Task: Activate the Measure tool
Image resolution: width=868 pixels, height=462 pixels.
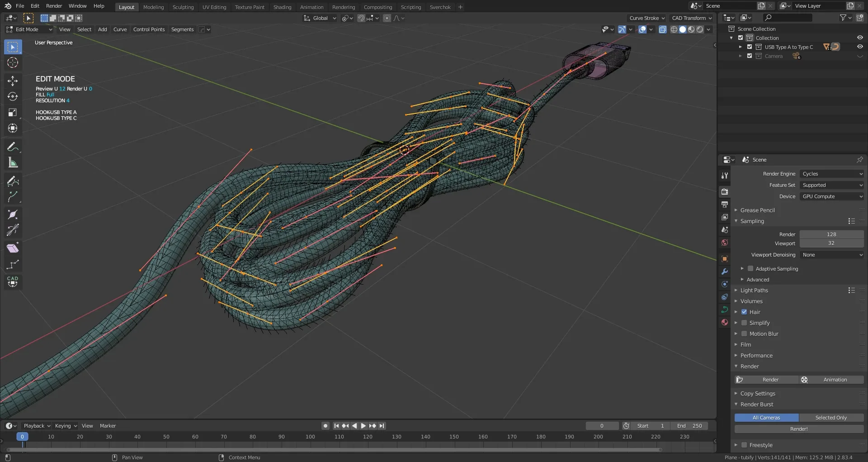Action: (x=13, y=162)
